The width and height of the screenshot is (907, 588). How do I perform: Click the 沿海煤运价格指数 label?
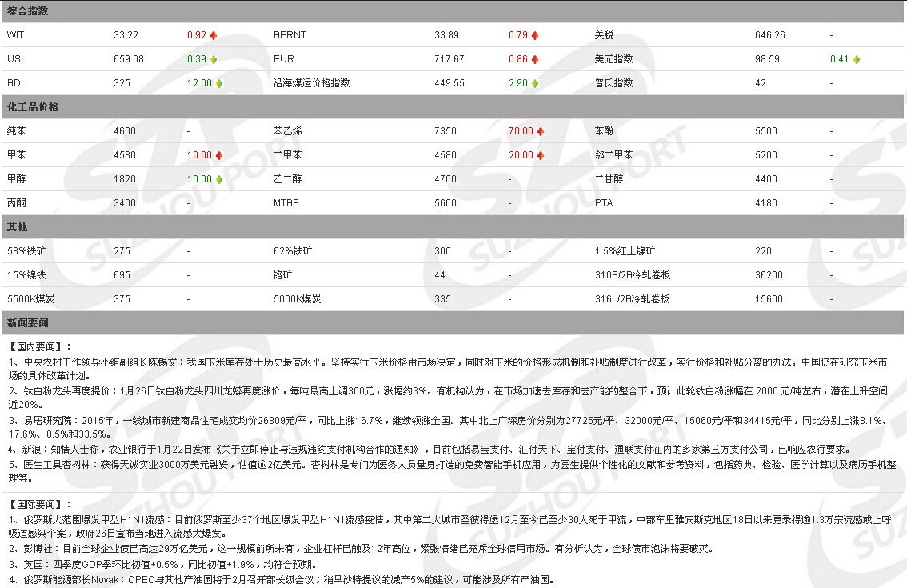pyautogui.click(x=312, y=83)
